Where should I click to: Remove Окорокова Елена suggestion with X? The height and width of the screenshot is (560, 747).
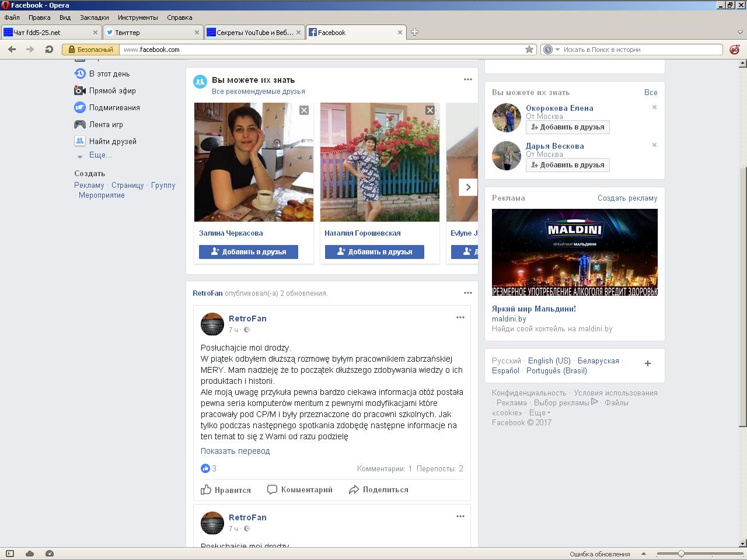(x=654, y=107)
